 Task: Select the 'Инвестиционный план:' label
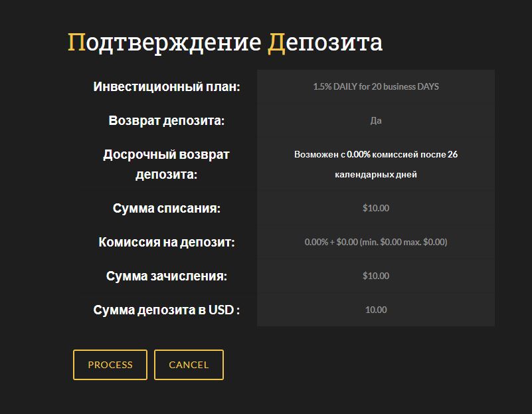(167, 87)
